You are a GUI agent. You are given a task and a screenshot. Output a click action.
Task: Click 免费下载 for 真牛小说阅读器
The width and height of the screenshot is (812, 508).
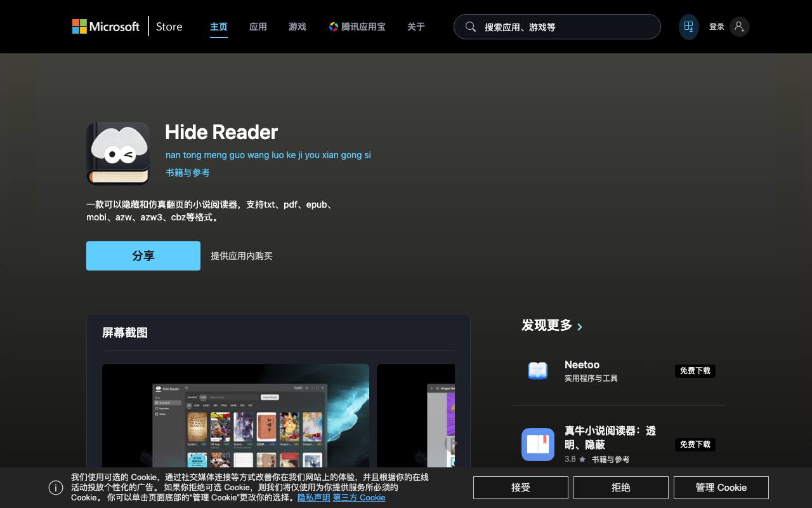click(x=695, y=444)
